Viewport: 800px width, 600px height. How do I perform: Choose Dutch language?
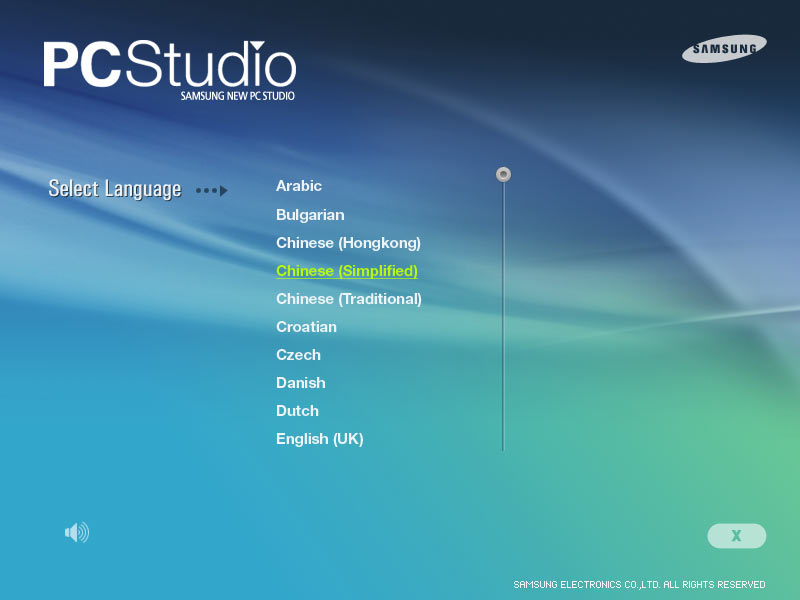click(x=297, y=411)
